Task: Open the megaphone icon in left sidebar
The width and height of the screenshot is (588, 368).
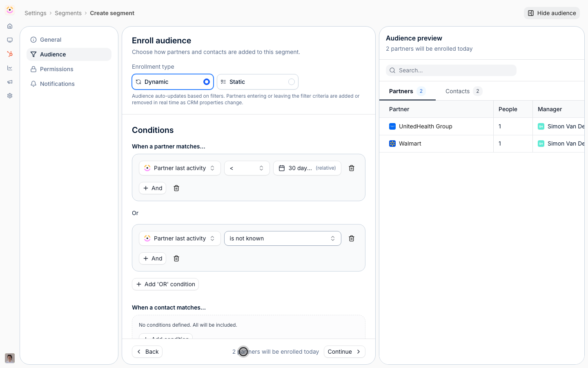Action: (x=10, y=82)
